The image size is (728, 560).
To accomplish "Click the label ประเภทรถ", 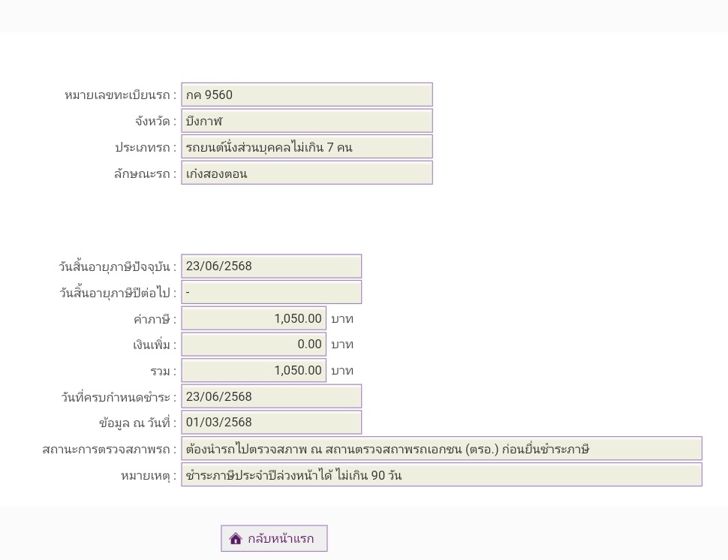I will pos(146,147).
